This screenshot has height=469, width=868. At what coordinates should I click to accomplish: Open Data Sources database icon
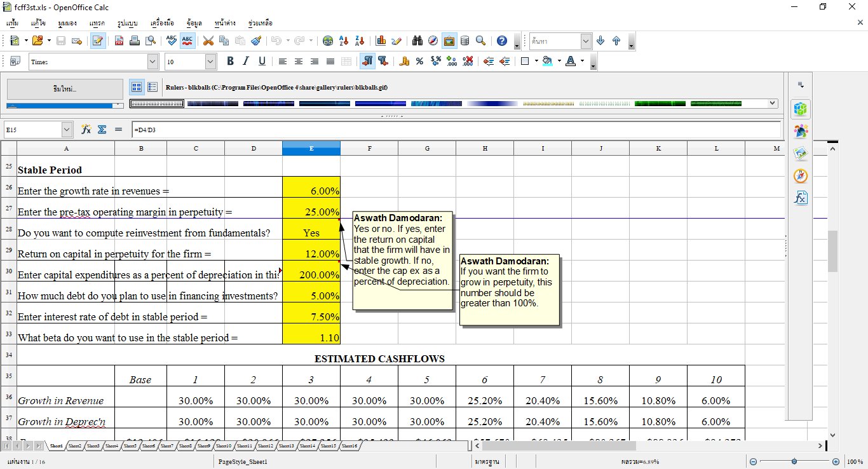(x=465, y=41)
